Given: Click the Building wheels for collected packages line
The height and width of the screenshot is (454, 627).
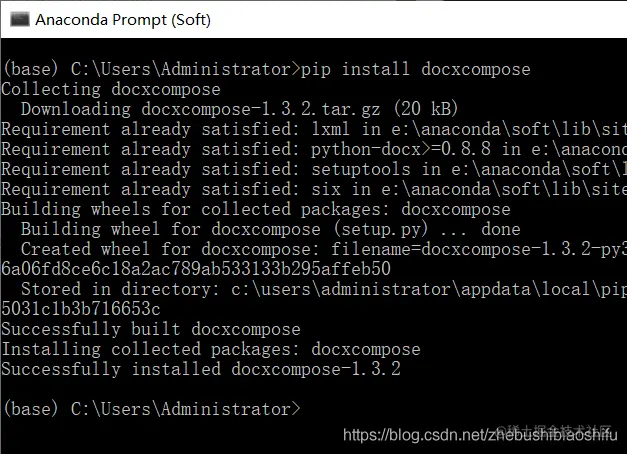Looking at the screenshot, I should 256,209.
